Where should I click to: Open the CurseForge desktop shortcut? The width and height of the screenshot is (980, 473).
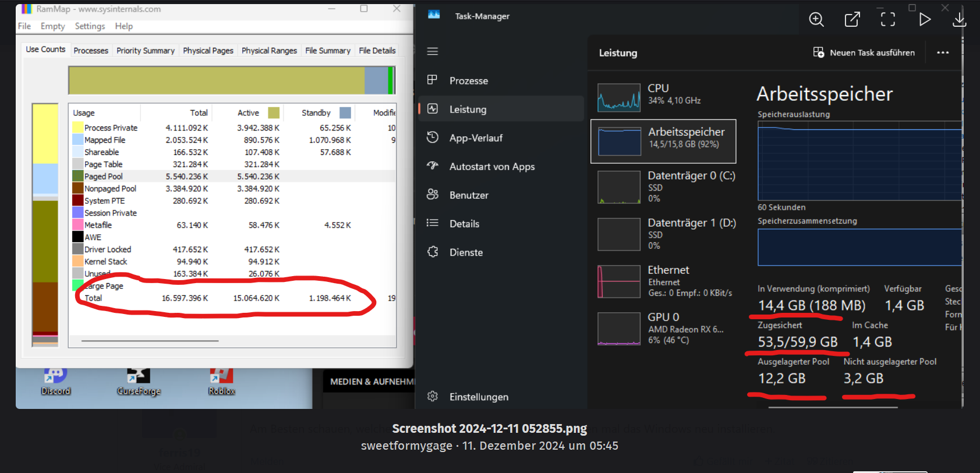click(139, 382)
